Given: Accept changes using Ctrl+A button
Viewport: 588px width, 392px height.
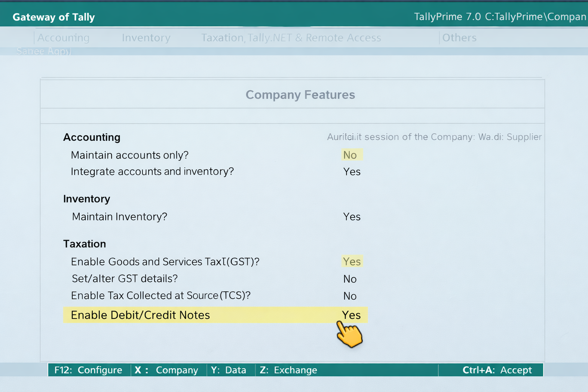Looking at the screenshot, I should click(497, 370).
